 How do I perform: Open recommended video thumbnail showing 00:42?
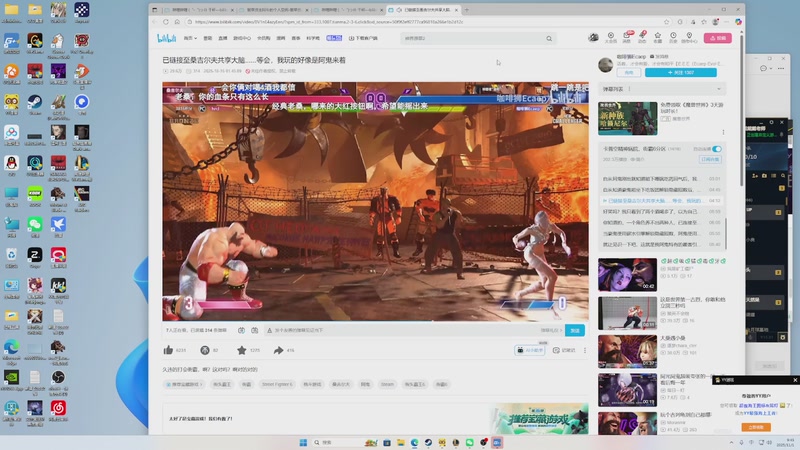click(x=628, y=274)
